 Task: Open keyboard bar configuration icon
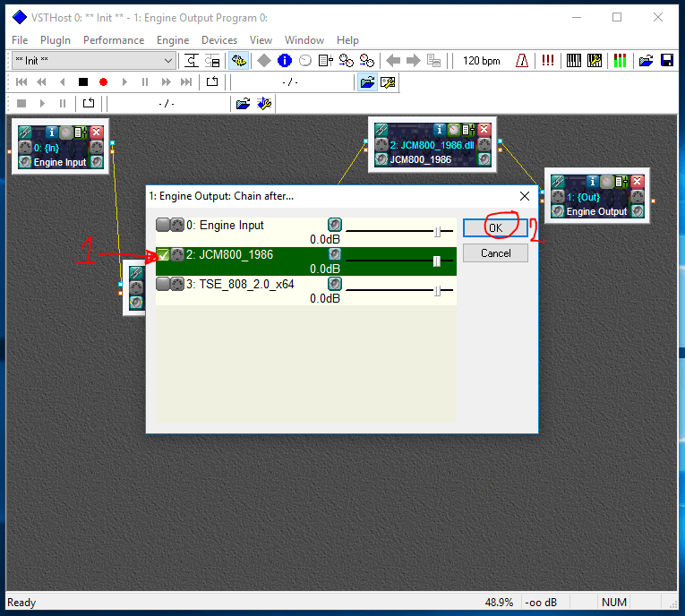click(595, 61)
